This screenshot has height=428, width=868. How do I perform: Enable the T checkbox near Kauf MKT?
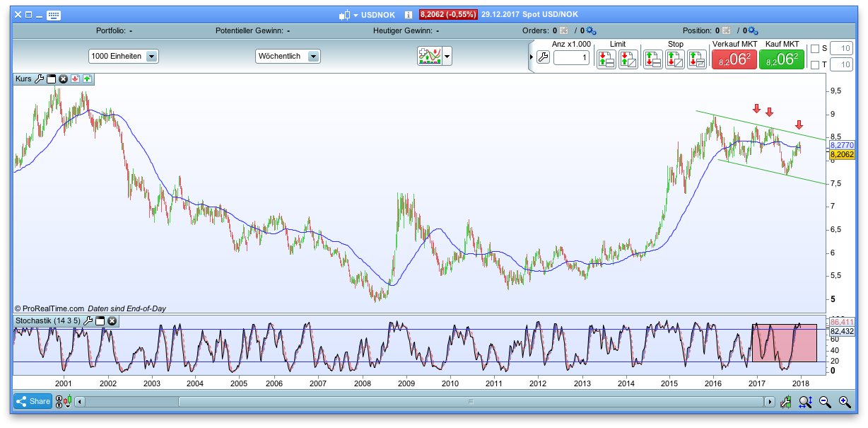pyautogui.click(x=815, y=65)
